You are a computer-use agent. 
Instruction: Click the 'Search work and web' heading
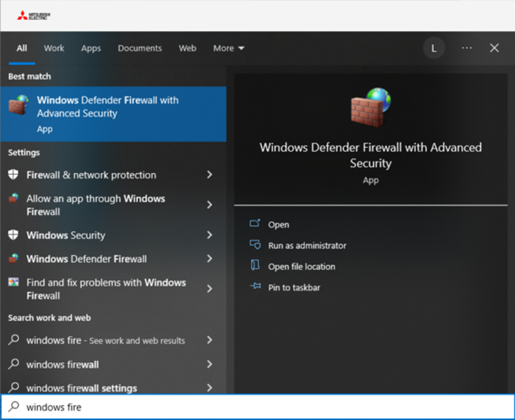[x=49, y=318]
